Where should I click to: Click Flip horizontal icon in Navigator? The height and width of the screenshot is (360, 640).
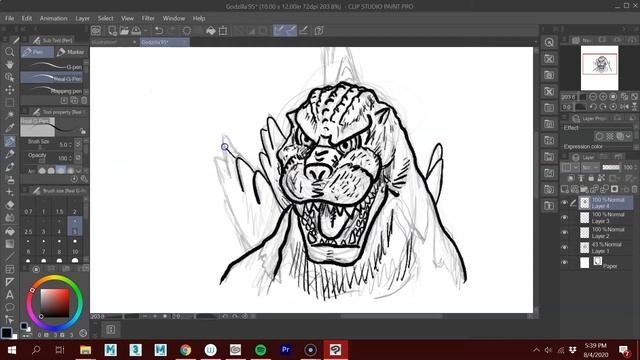pos(624,107)
